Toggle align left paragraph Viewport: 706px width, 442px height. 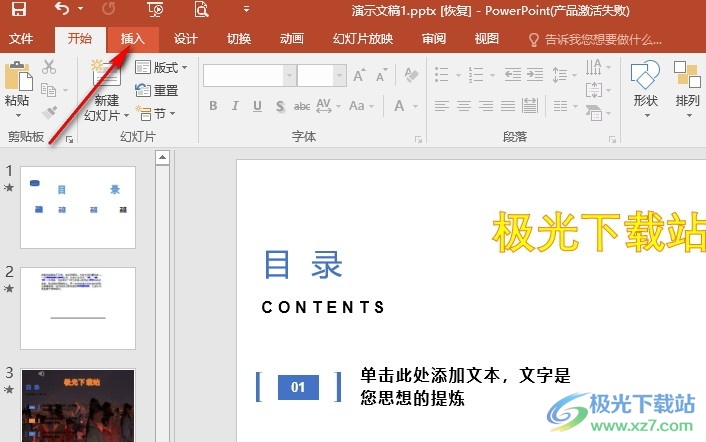point(442,106)
